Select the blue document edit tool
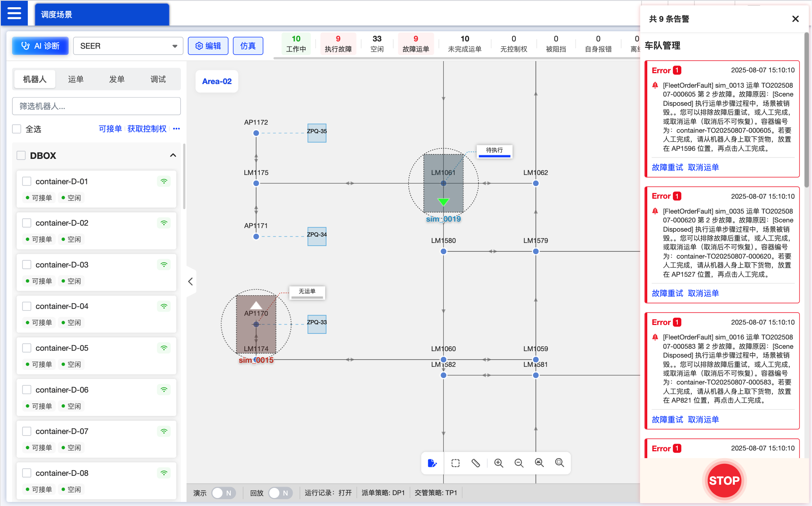This screenshot has height=506, width=812. (x=432, y=463)
